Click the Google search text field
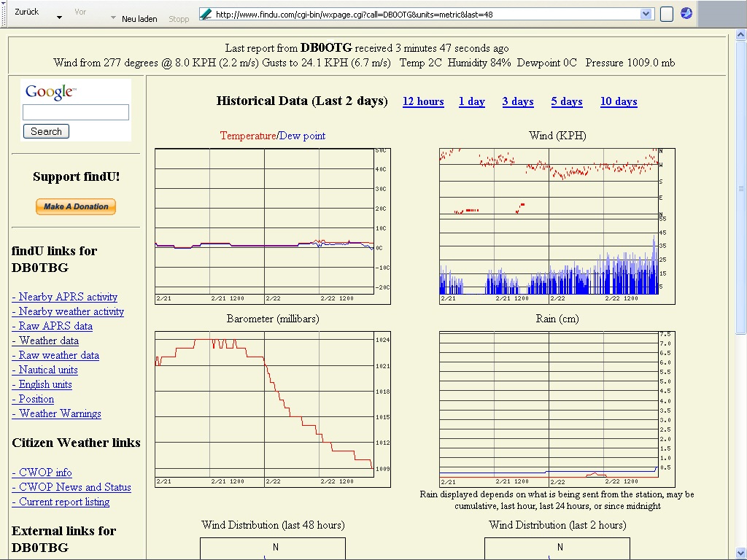Screen dimensions: 747x560 tap(76, 112)
